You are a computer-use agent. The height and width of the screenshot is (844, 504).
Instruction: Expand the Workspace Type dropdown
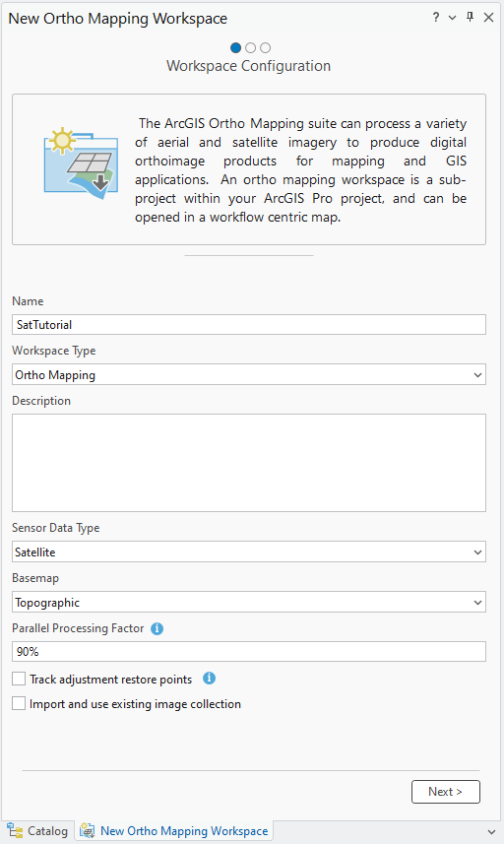click(249, 374)
